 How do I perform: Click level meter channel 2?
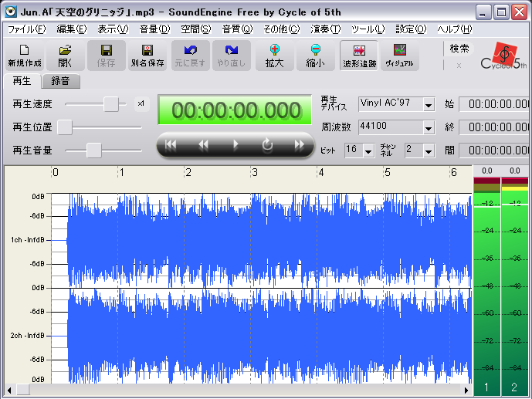[515, 286]
